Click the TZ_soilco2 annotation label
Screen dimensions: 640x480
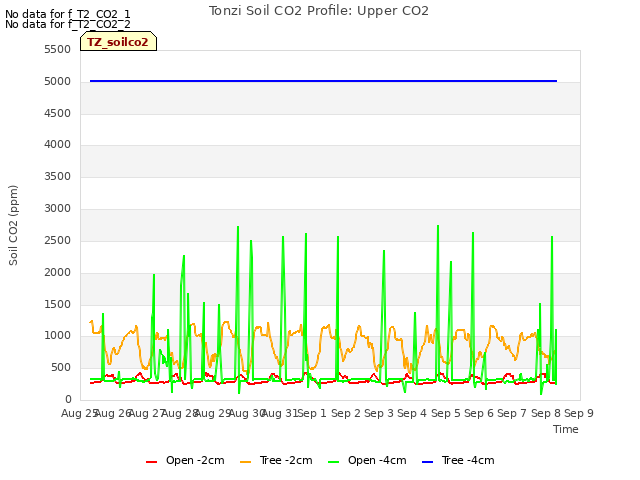pyautogui.click(x=118, y=42)
